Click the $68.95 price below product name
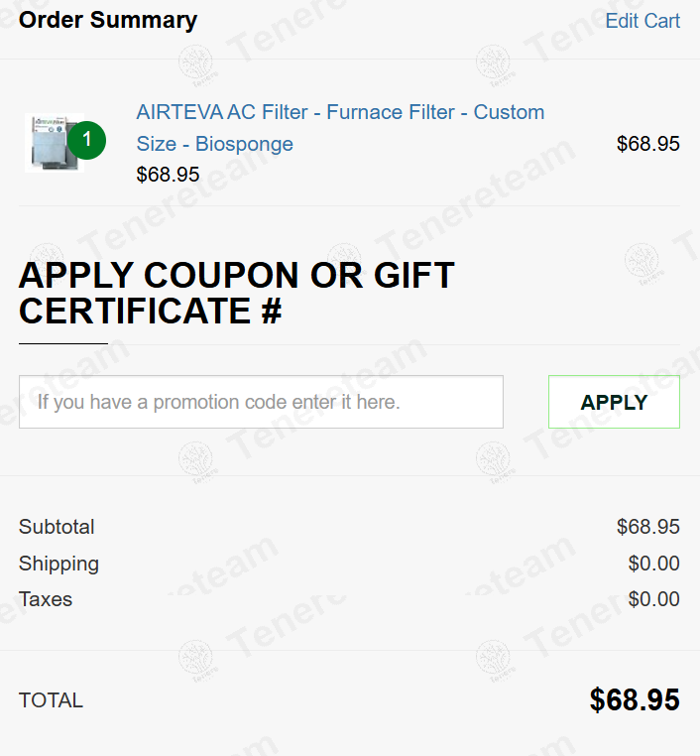Viewport: 700px width, 756px height. coord(168,175)
